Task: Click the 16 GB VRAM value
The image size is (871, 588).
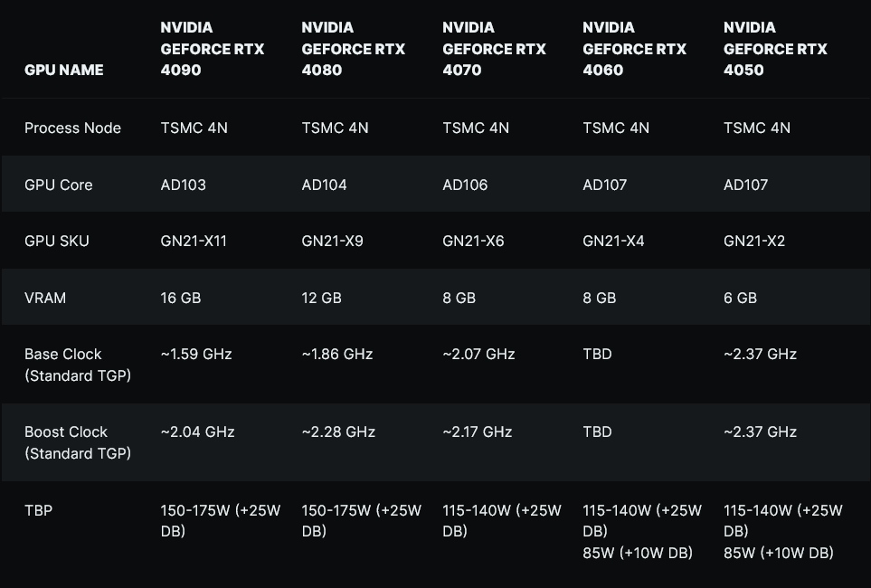Action: (181, 298)
